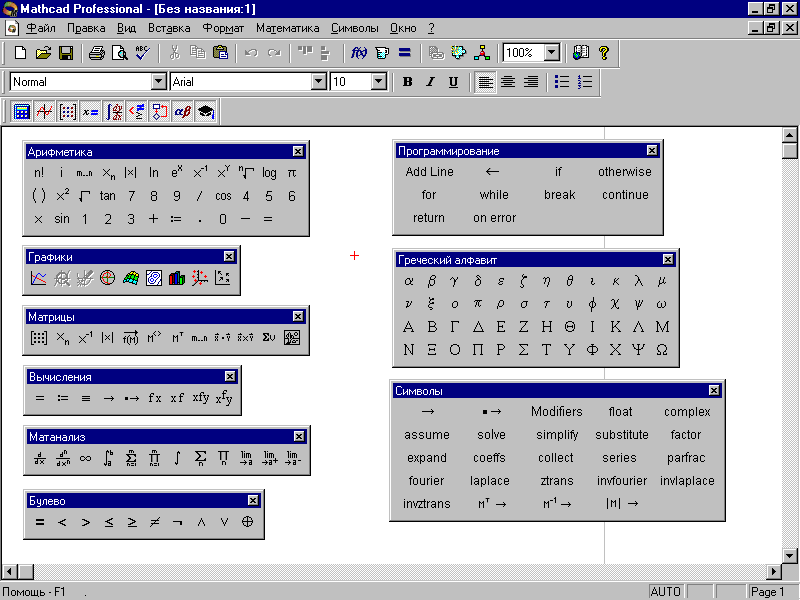Click the numbered list icon

click(585, 82)
